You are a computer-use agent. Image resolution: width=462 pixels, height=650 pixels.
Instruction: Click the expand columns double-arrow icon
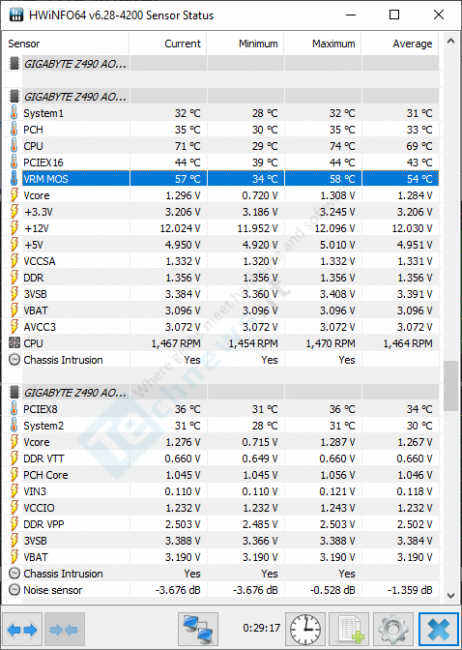(x=22, y=629)
